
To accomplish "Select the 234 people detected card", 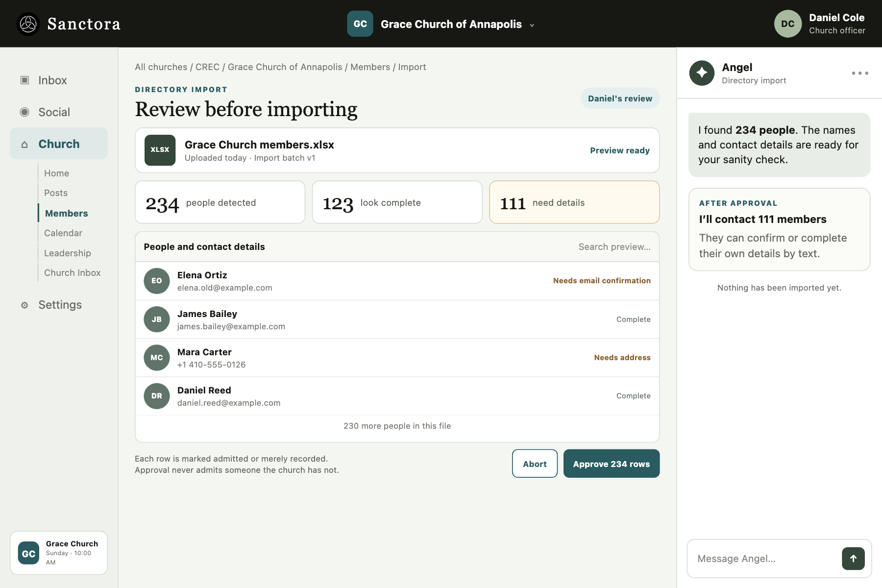I will [220, 202].
